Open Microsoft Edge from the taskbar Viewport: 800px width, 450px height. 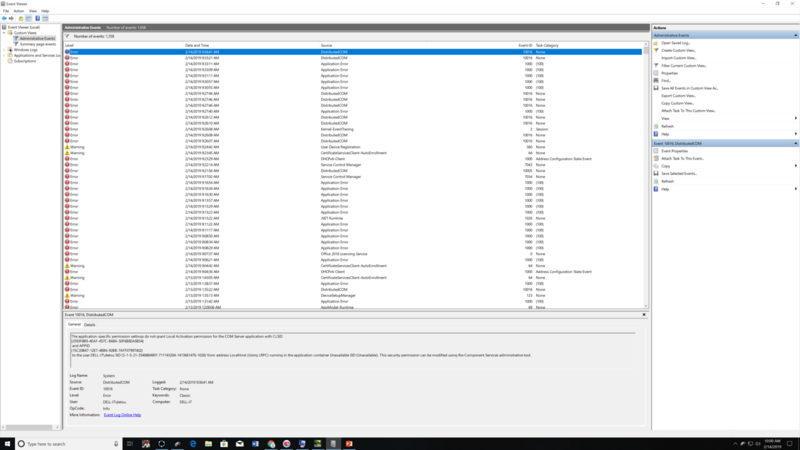(193, 444)
